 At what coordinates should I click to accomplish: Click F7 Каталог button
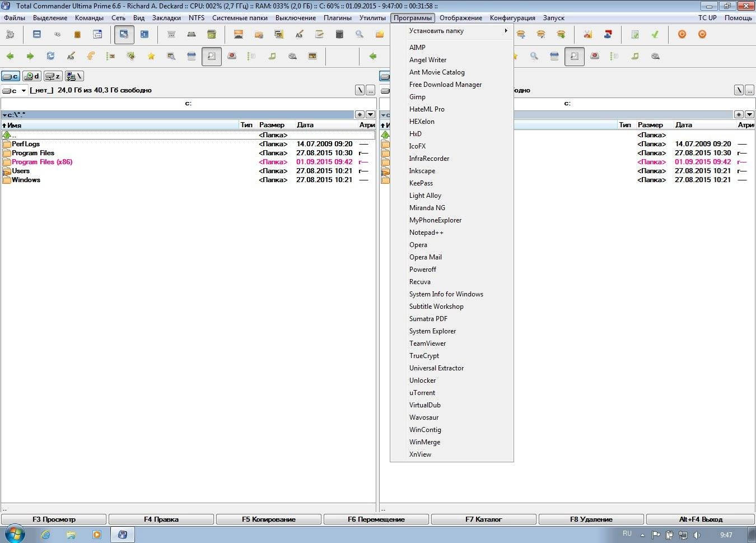(484, 519)
